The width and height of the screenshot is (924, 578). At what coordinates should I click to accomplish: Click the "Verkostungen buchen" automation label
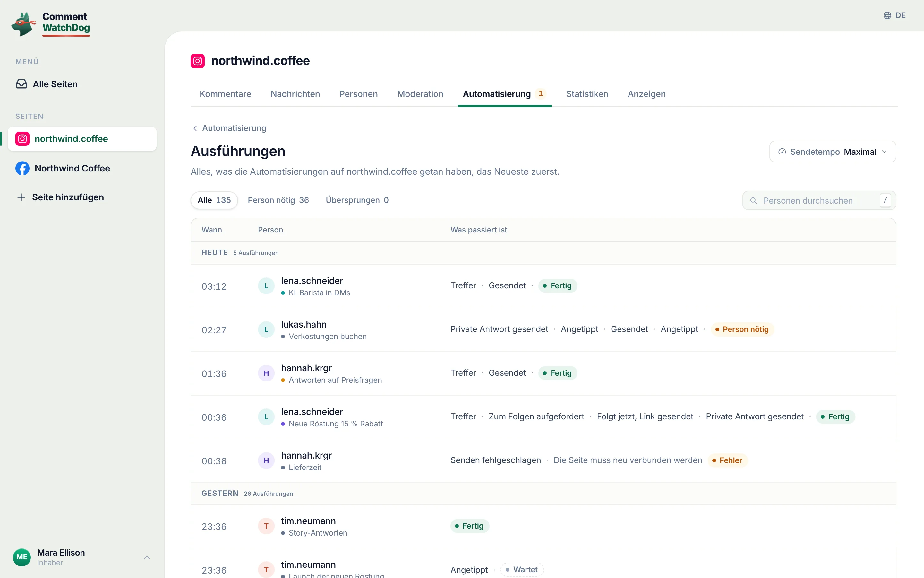click(x=328, y=337)
